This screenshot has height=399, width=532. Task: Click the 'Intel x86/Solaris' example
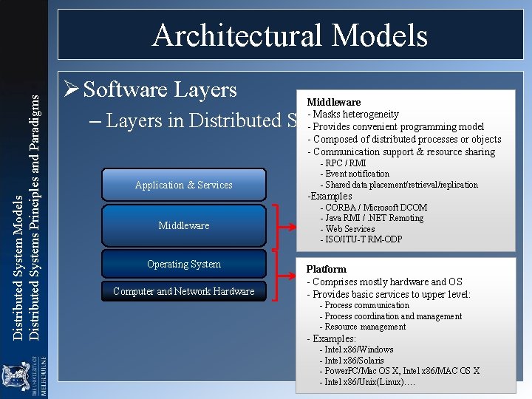click(x=352, y=361)
